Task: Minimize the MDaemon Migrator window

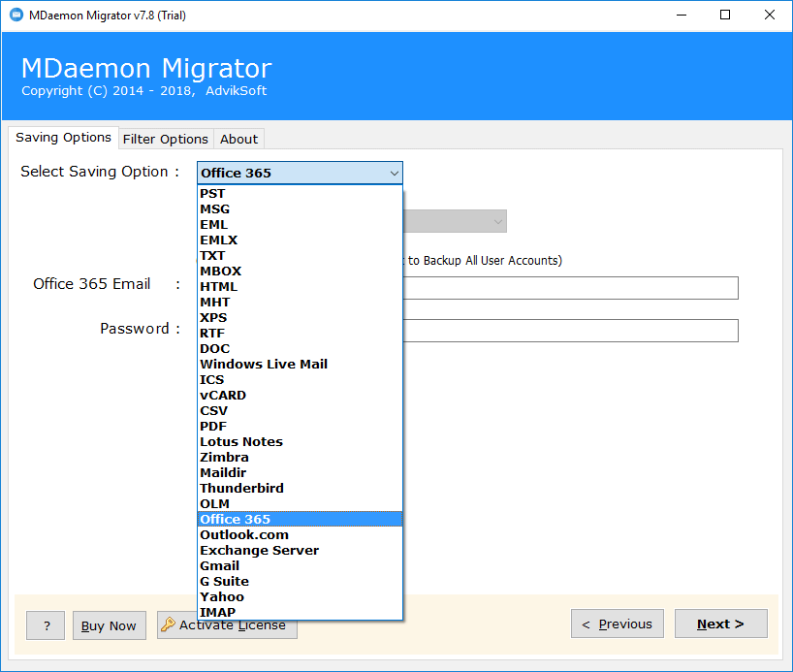Action: pyautogui.click(x=682, y=16)
